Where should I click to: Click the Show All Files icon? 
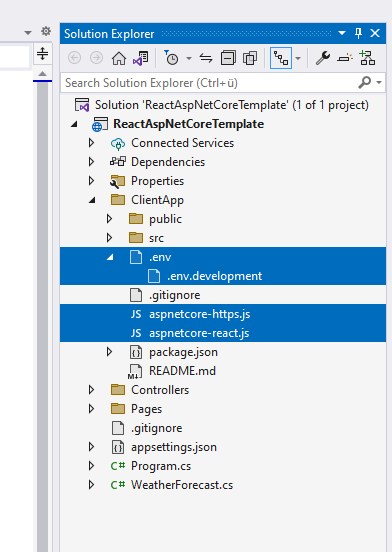250,58
